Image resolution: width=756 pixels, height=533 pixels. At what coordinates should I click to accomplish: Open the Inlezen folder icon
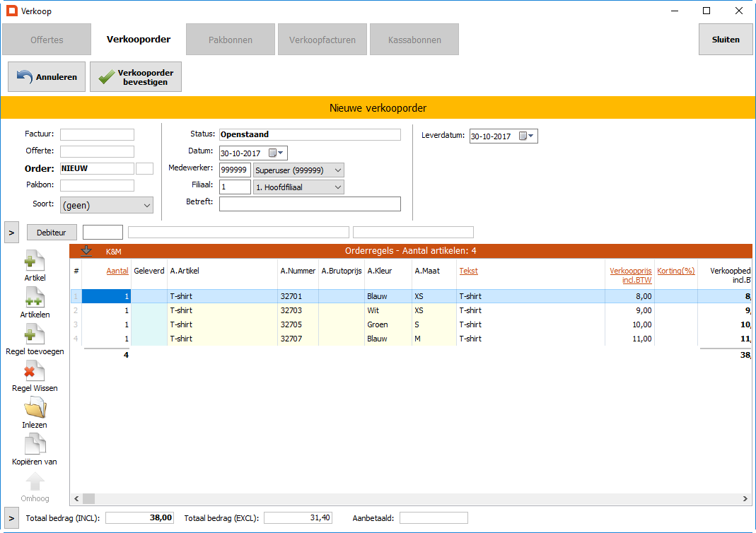click(x=35, y=408)
